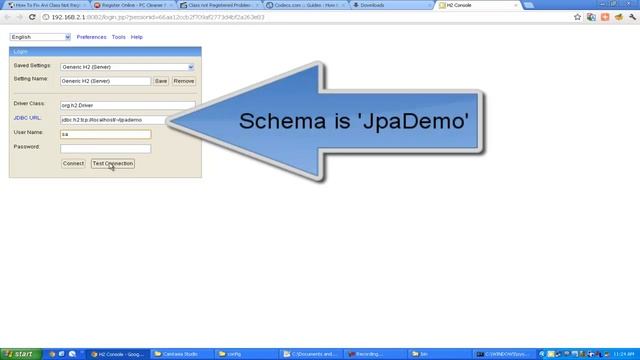
Task: Click the second Quick Launch icon
Action: 62,354
